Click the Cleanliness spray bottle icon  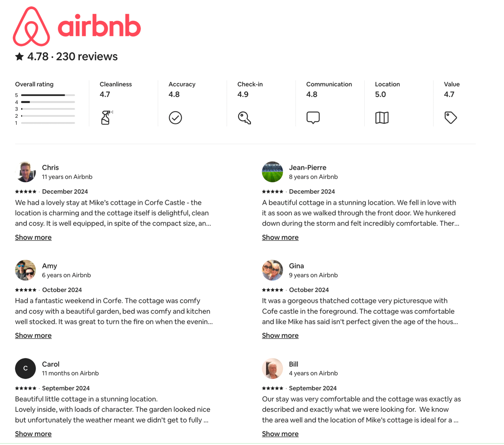(x=107, y=118)
